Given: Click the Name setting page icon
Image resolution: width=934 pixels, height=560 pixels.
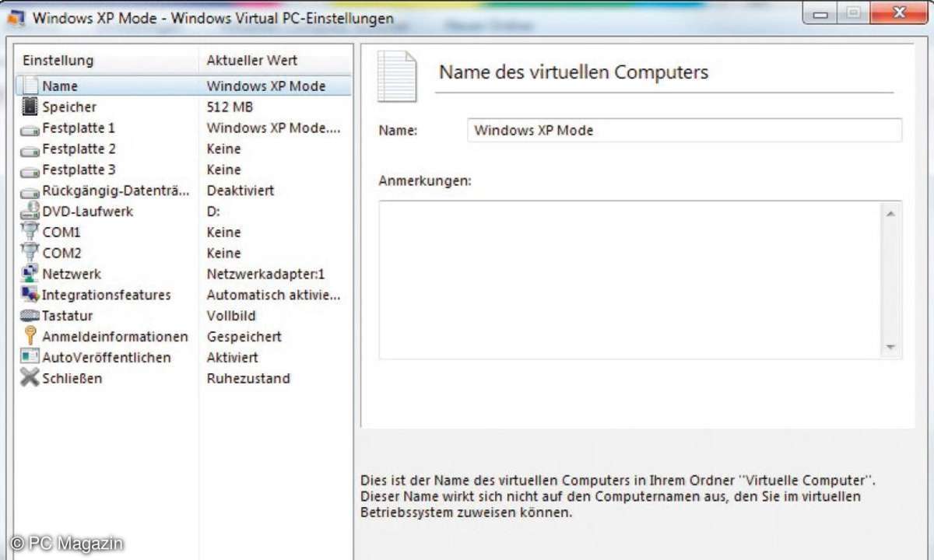Looking at the screenshot, I should pyautogui.click(x=30, y=86).
